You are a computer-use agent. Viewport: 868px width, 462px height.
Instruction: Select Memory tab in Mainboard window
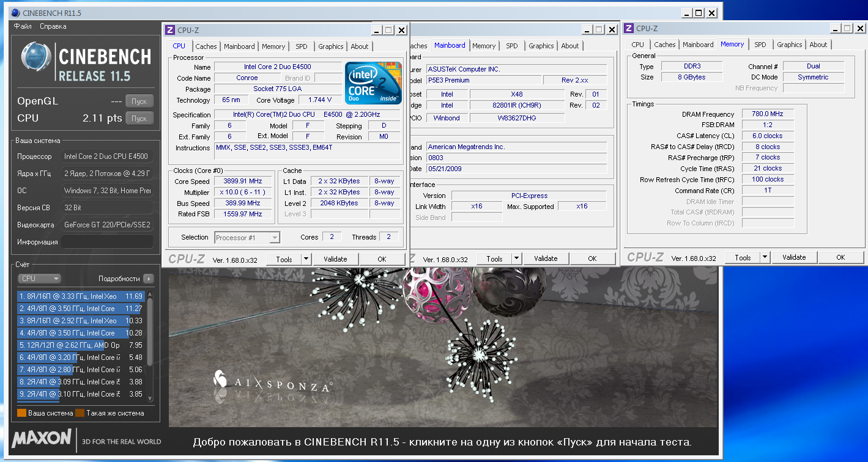click(484, 46)
